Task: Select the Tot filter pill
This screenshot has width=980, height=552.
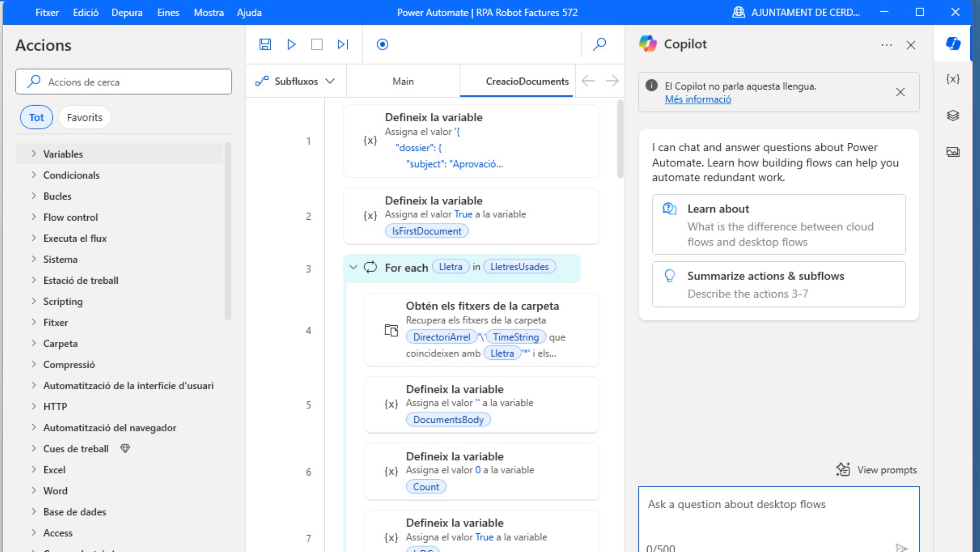Action: point(36,117)
